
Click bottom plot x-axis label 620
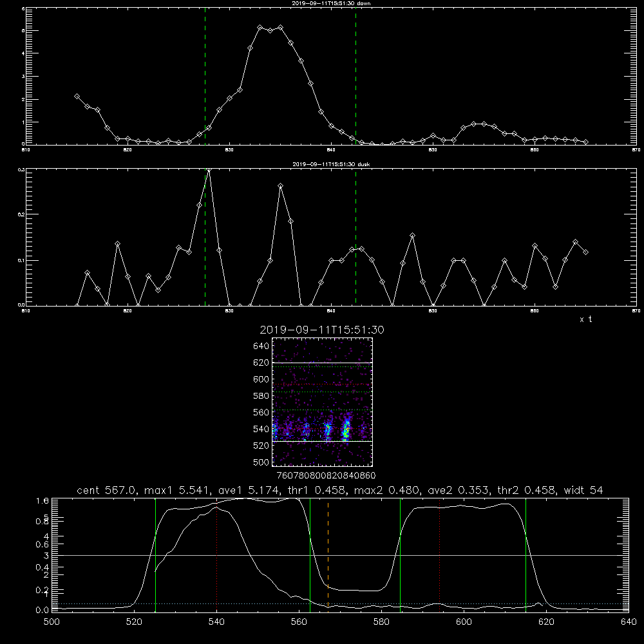546,622
